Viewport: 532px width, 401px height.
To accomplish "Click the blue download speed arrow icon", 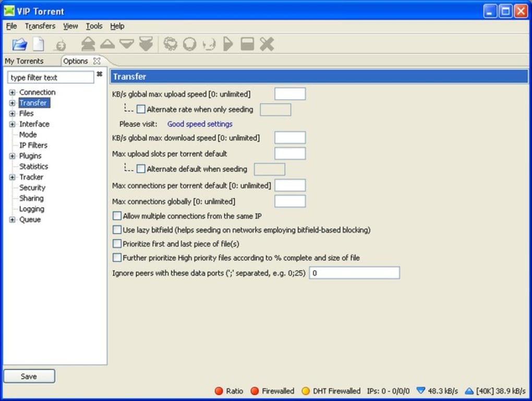I will [x=421, y=391].
